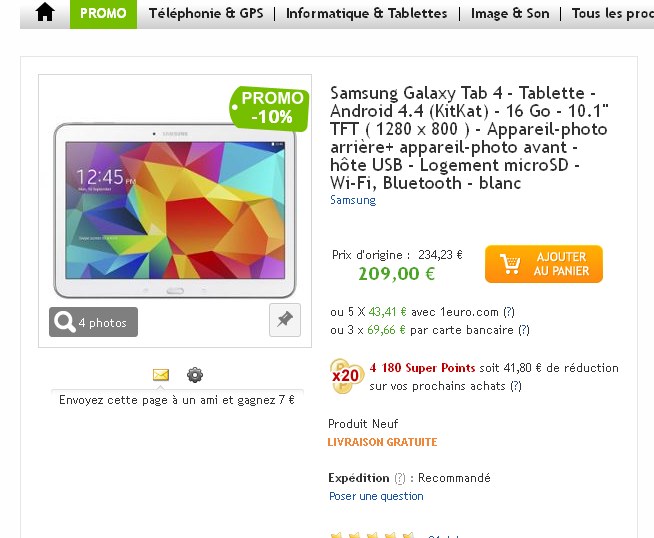Add the tablet to cart (Ajouter au panier)
Viewport: 654px width, 538px height.
coord(544,264)
